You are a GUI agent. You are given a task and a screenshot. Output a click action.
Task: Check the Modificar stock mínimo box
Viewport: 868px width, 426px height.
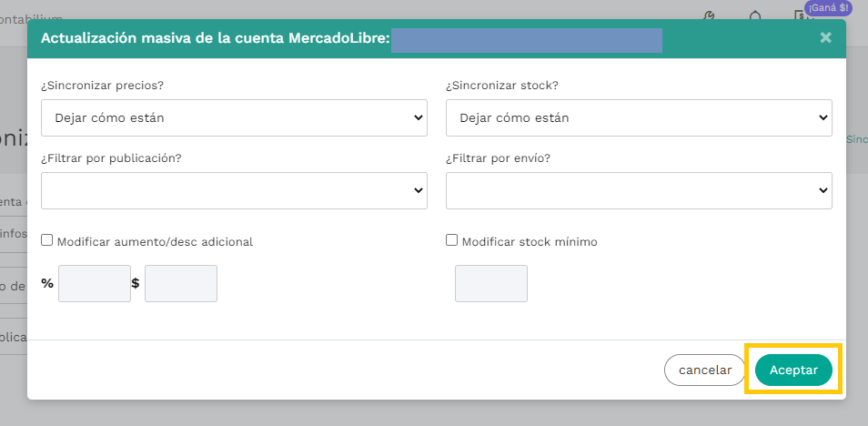coord(451,240)
